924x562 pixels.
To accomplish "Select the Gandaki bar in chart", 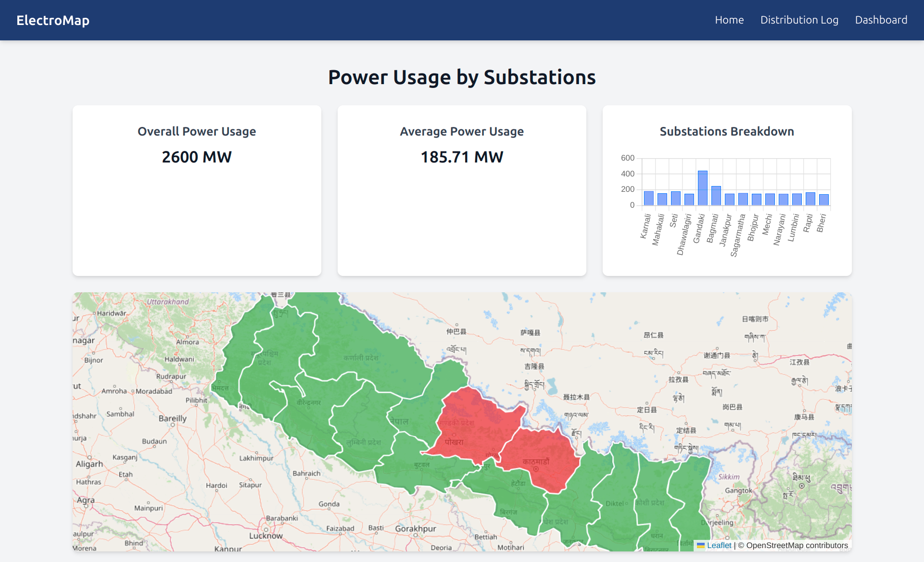I will [702, 188].
